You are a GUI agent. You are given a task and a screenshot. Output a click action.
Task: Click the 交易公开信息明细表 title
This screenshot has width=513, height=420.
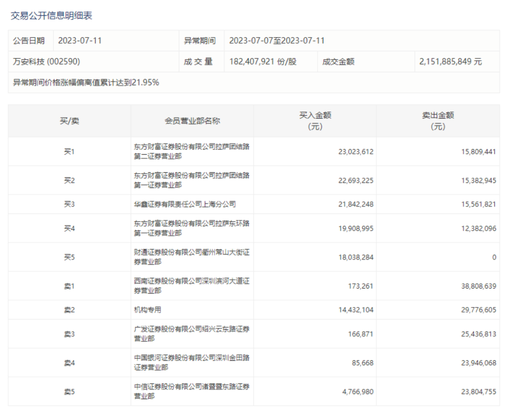click(x=51, y=16)
